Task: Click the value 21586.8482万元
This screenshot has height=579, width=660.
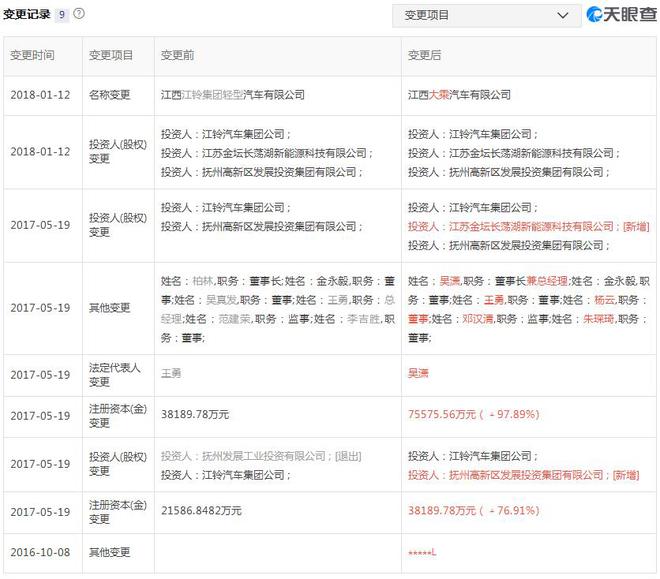Action: tap(201, 511)
